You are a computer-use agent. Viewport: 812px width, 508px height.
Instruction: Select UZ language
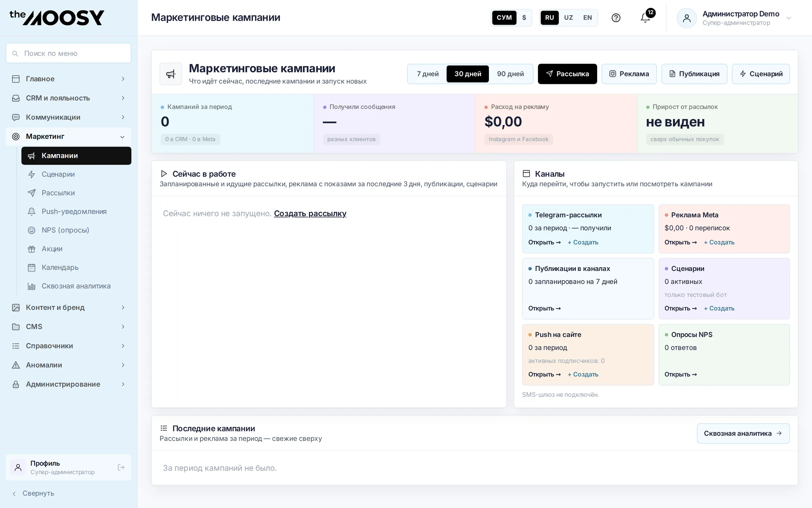pyautogui.click(x=568, y=18)
